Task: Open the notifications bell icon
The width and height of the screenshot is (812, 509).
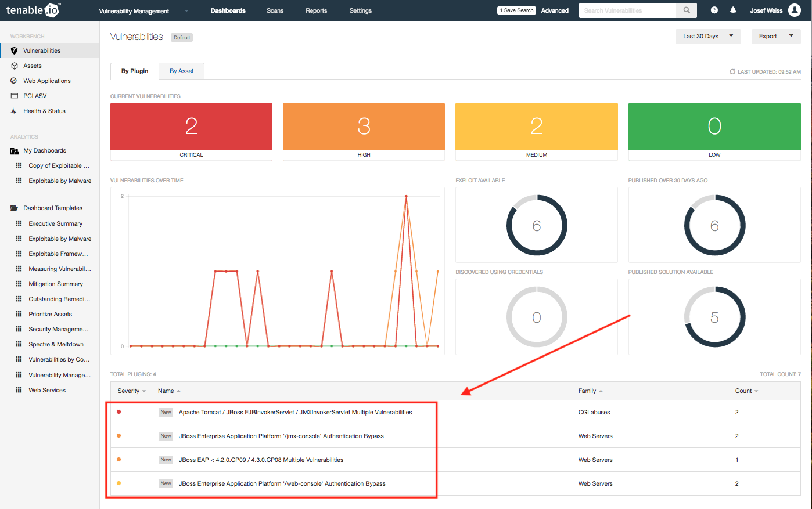Action: (733, 10)
